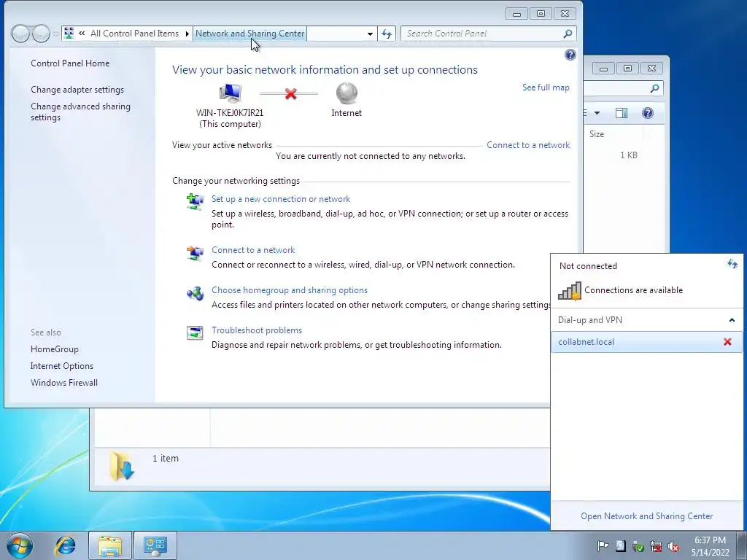Click search icon in background Explorer window

tap(654, 88)
